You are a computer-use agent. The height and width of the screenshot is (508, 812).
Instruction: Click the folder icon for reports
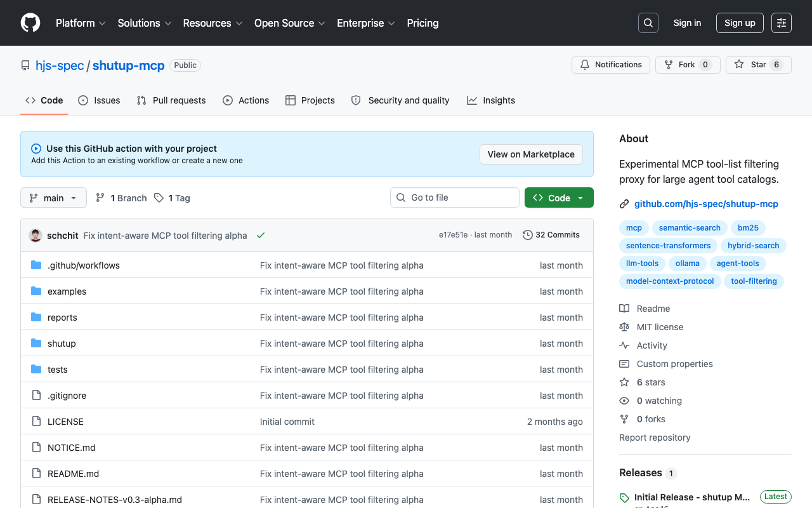(x=36, y=317)
